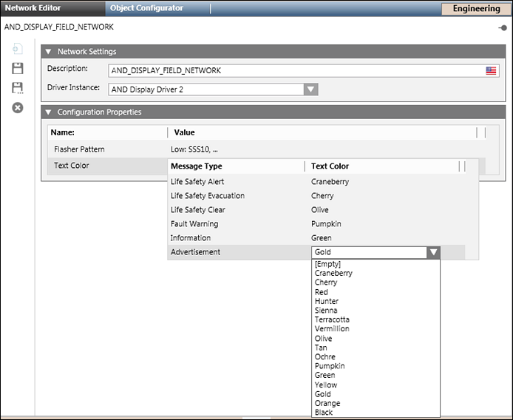Select the Network Editor tab
Viewport: 513px width, 420px height.
(x=33, y=8)
